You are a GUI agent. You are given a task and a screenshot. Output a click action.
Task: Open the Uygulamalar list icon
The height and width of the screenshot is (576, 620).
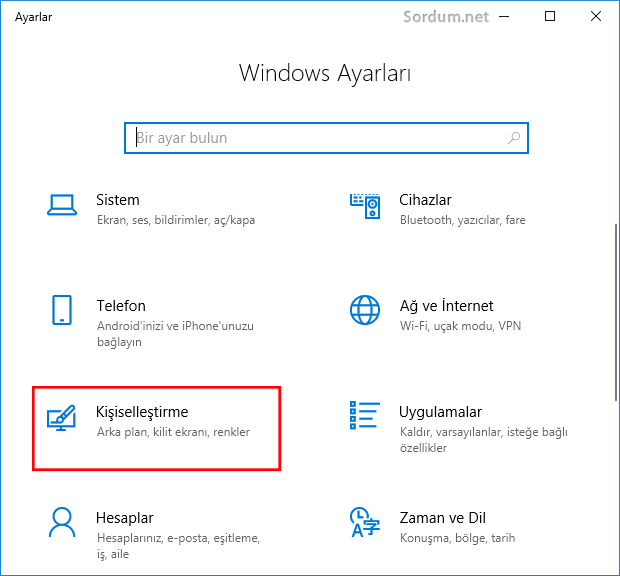pos(365,415)
